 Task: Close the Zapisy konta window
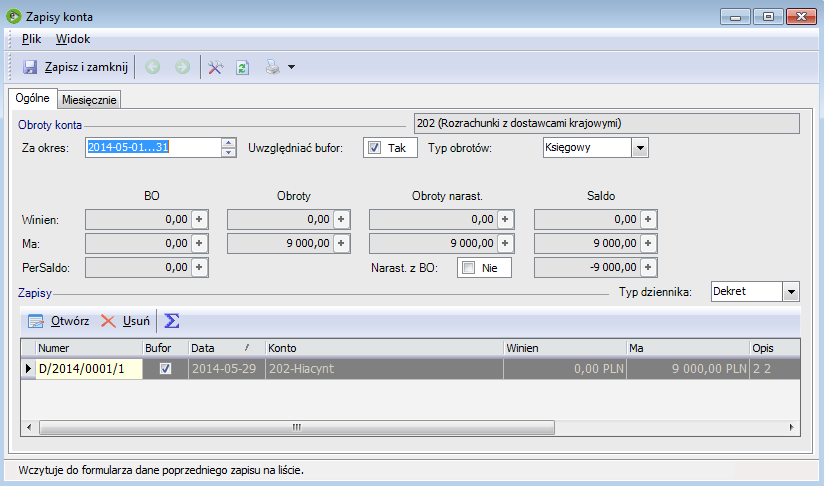(x=801, y=17)
